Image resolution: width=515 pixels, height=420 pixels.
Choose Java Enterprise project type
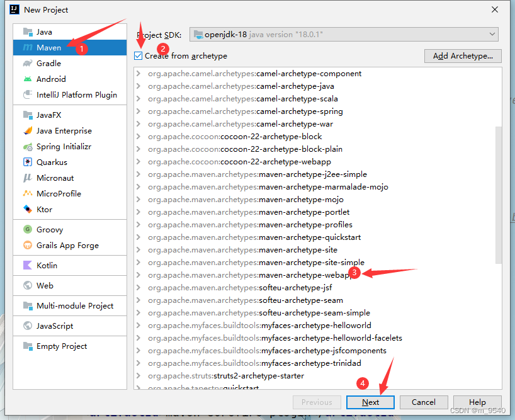click(x=70, y=131)
